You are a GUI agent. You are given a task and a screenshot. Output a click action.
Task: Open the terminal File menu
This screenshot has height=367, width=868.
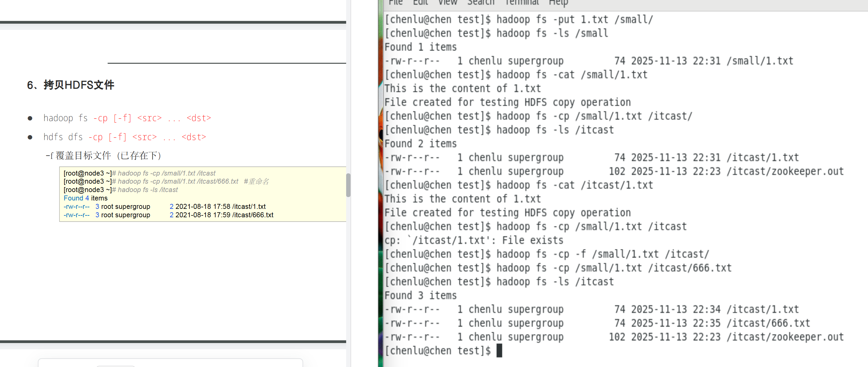pyautogui.click(x=395, y=3)
